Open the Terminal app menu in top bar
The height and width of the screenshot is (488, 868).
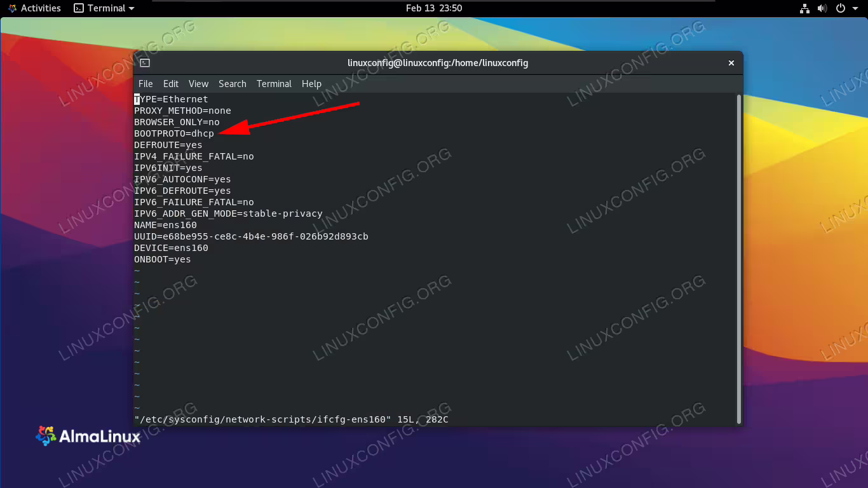[x=104, y=8]
